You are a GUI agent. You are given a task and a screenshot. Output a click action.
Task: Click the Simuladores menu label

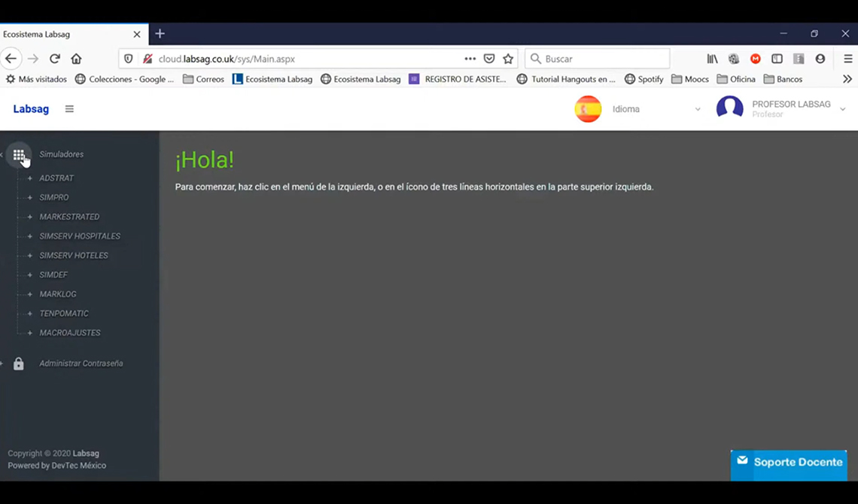(x=61, y=155)
